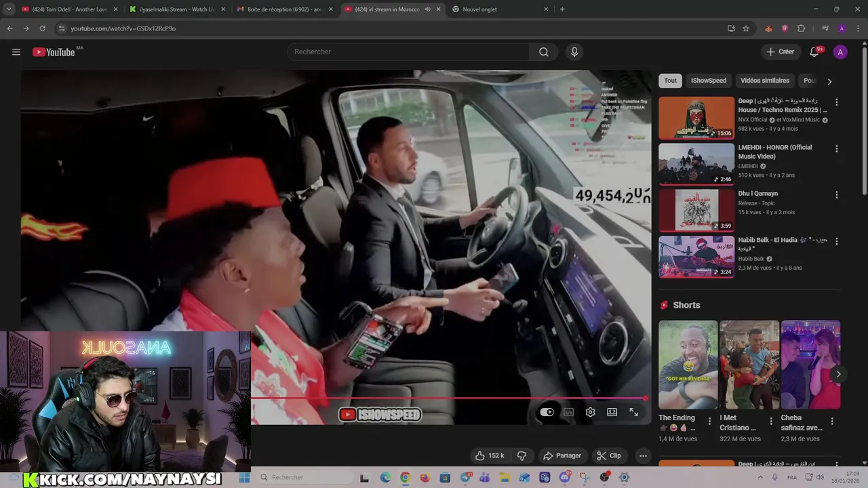Enter fullscreen in the video player

tap(633, 412)
